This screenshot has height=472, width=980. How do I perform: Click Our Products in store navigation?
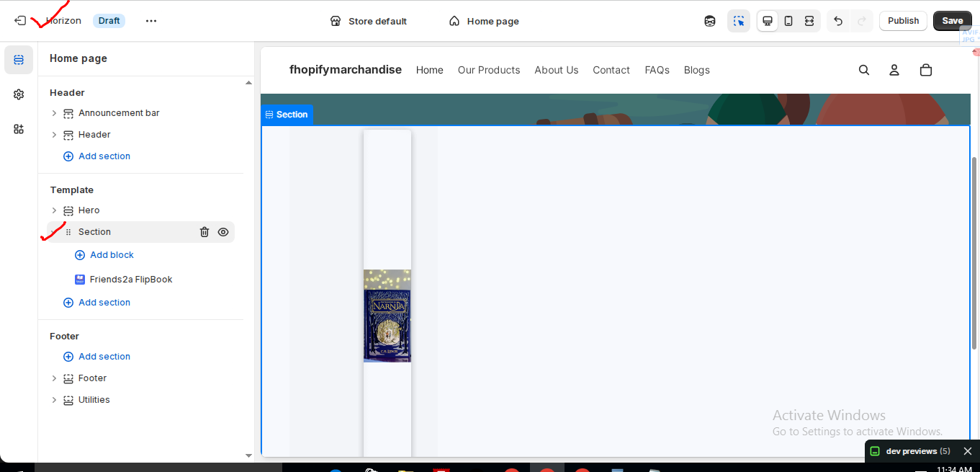(488, 70)
